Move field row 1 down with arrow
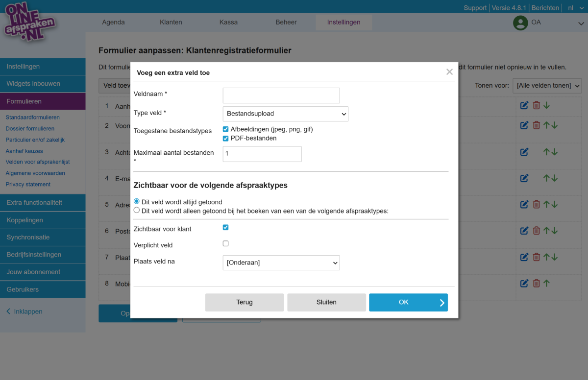This screenshot has height=380, width=588. (547, 105)
